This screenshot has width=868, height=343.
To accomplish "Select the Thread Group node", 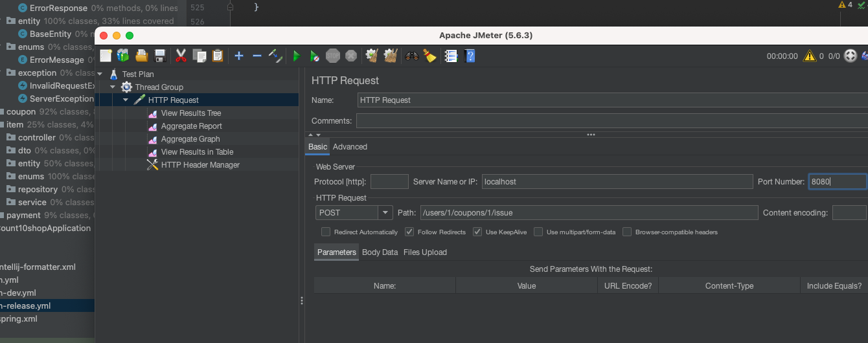I will click(159, 87).
